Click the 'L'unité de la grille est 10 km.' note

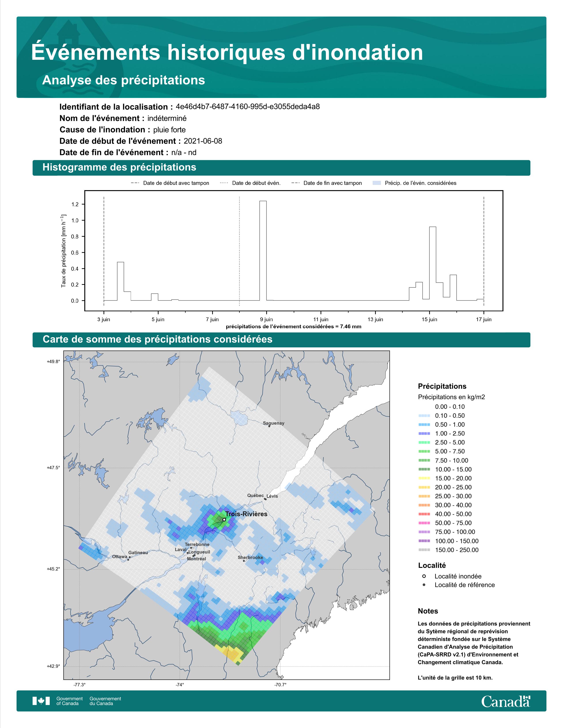tap(455, 678)
